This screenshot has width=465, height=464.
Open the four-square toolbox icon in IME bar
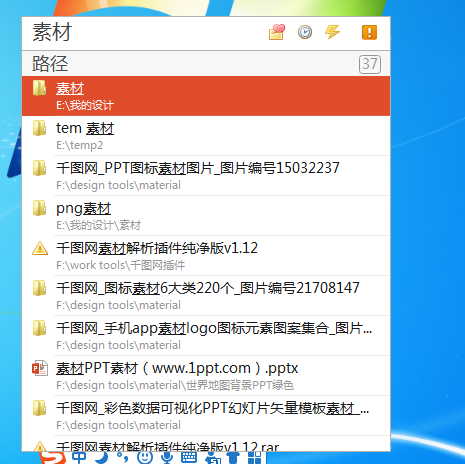point(255,458)
